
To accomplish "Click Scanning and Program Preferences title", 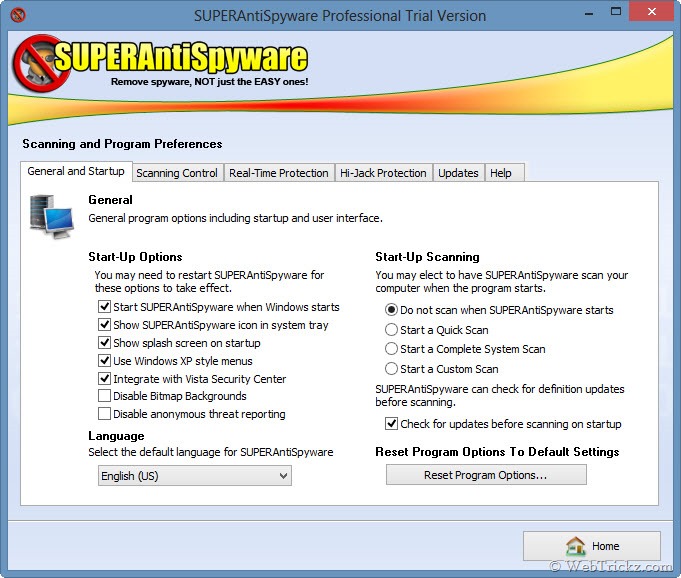I will point(122,144).
